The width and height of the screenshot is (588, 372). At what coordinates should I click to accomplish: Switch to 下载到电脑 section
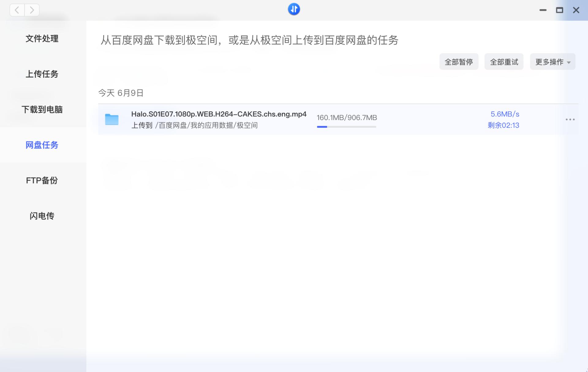pos(43,110)
